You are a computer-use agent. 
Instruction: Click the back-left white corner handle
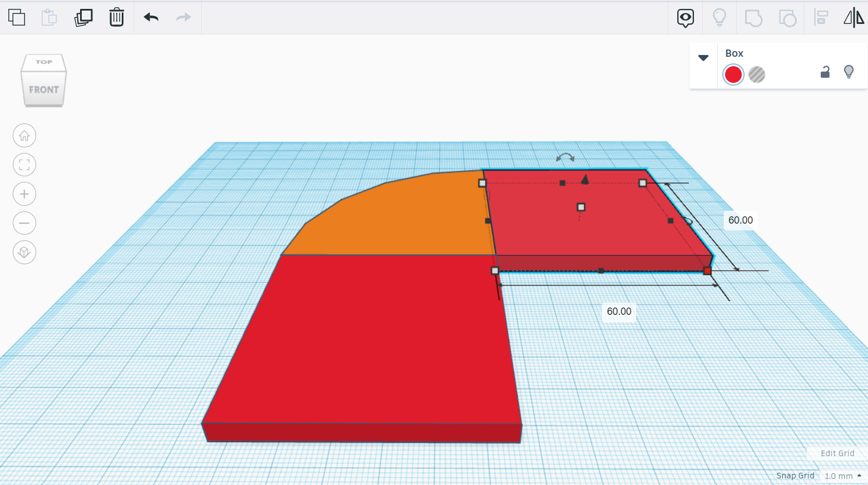pyautogui.click(x=482, y=183)
